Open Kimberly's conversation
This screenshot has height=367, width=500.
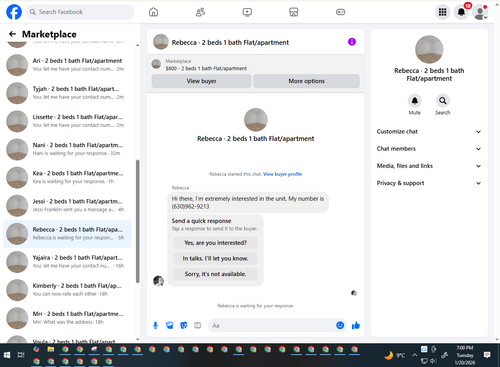pos(67,290)
